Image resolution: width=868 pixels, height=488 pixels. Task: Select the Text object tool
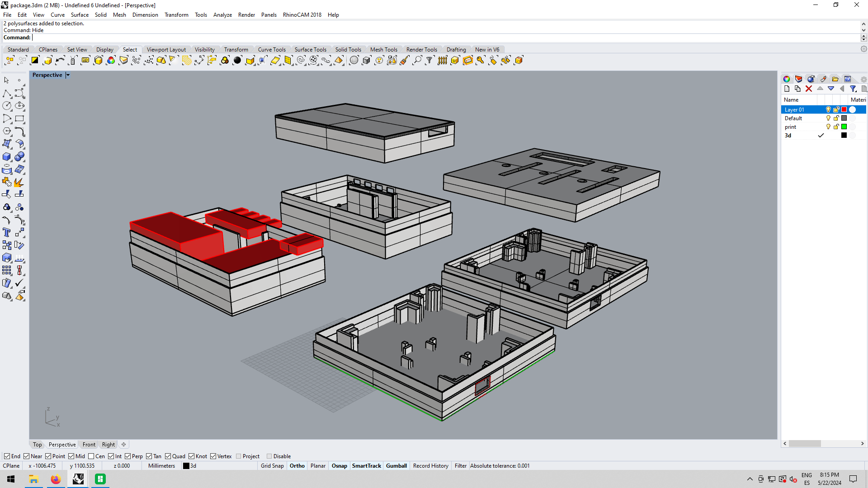pyautogui.click(x=7, y=233)
